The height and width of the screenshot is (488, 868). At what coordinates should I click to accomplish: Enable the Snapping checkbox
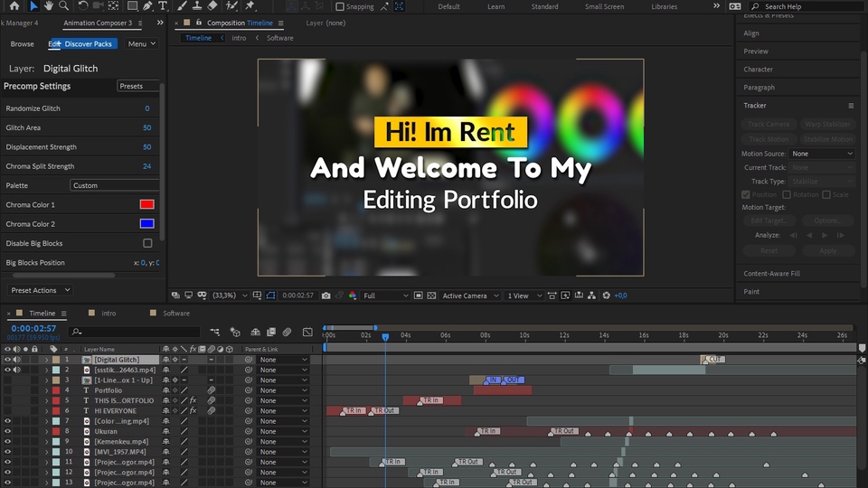[340, 6]
